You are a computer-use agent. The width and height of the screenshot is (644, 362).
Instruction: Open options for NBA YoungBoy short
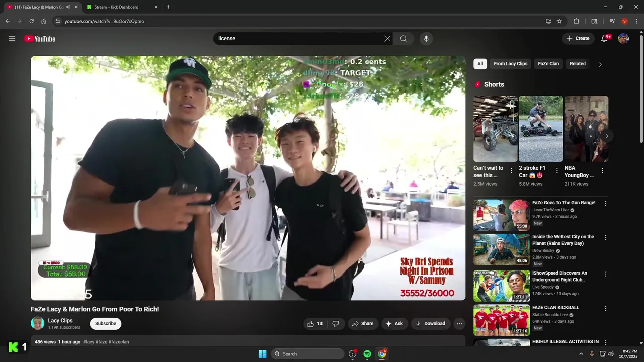point(602,171)
